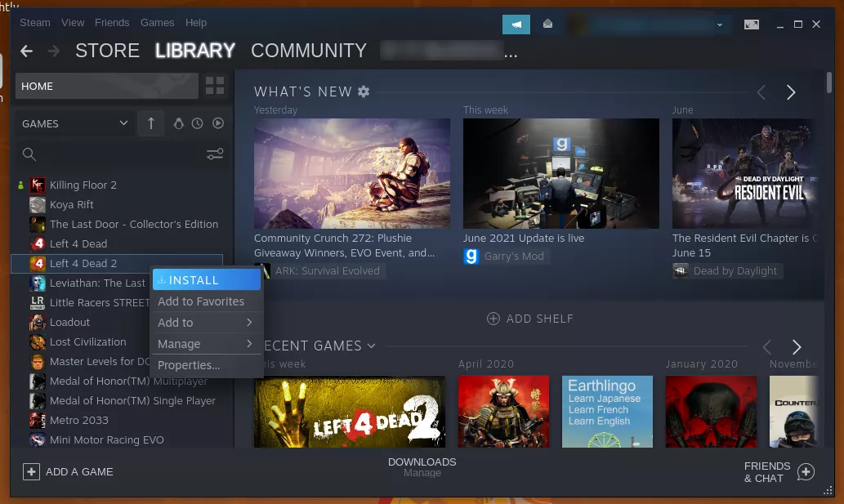The width and height of the screenshot is (844, 504).
Task: Open Earthlingo recent game tile
Action: pos(607,412)
